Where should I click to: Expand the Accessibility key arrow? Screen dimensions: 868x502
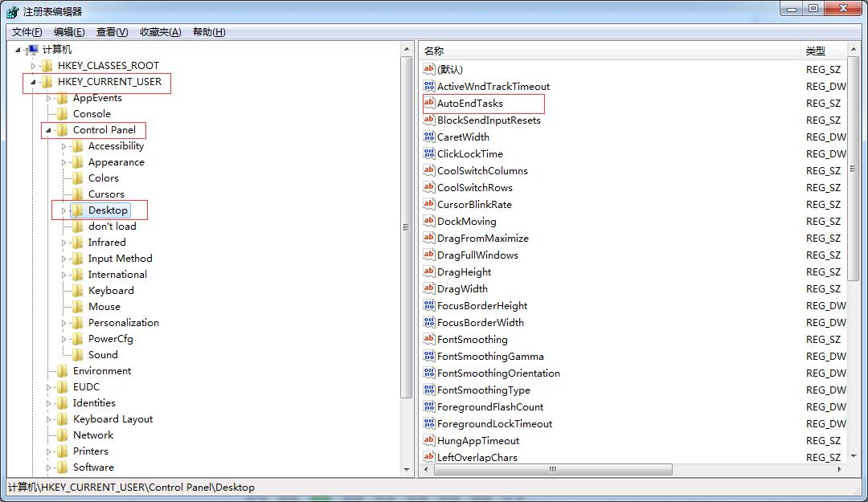pos(64,146)
